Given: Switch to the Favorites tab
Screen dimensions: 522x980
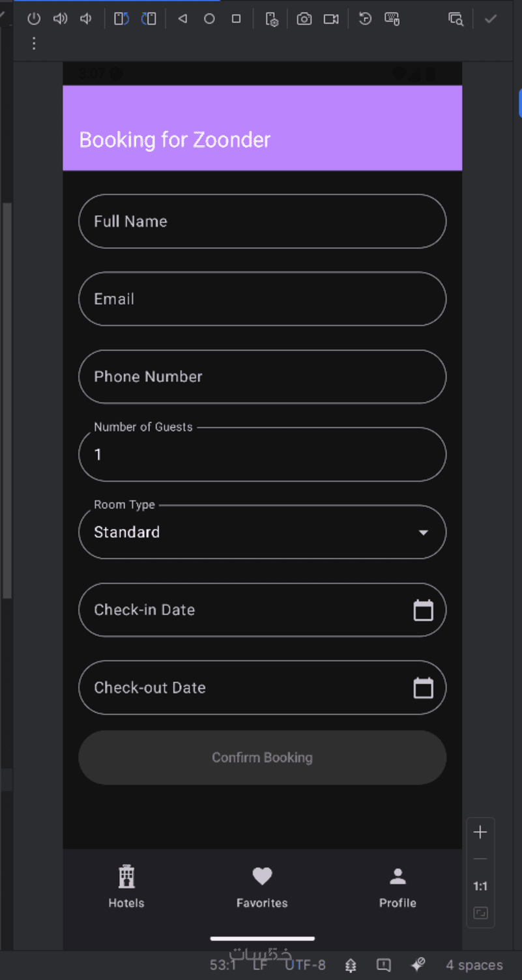Looking at the screenshot, I should pos(262,886).
